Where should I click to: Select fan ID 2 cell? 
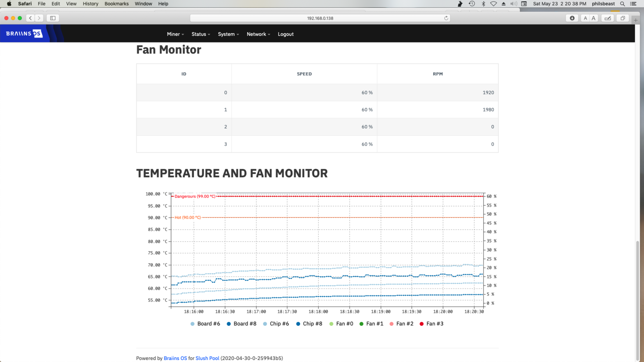point(184,127)
